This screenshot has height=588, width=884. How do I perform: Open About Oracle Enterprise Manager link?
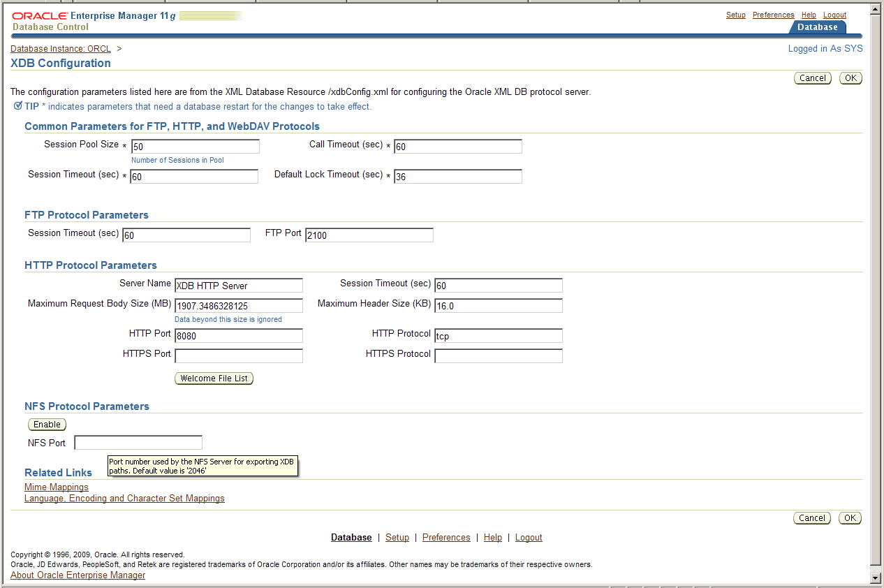78,575
